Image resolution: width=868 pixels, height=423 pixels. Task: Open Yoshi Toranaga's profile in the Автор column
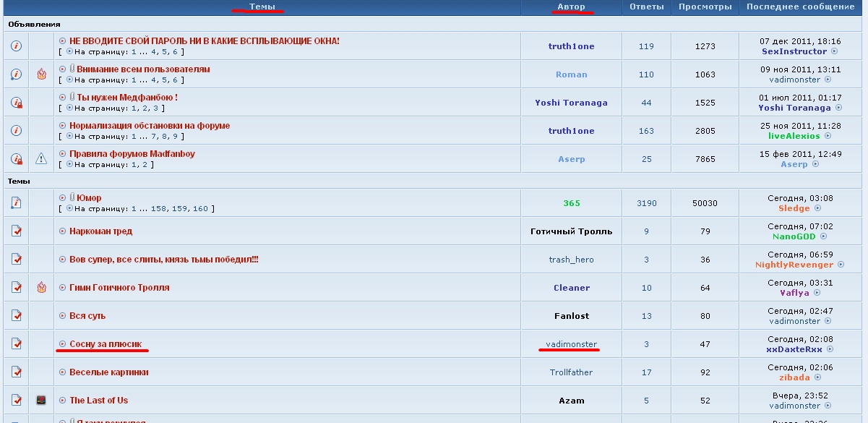coord(571,103)
